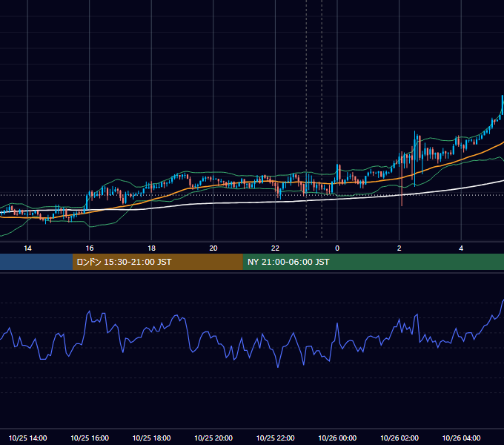The height and width of the screenshot is (445, 504).
Task: Click the blue session bar left of ロンドン
Action: coord(36,262)
